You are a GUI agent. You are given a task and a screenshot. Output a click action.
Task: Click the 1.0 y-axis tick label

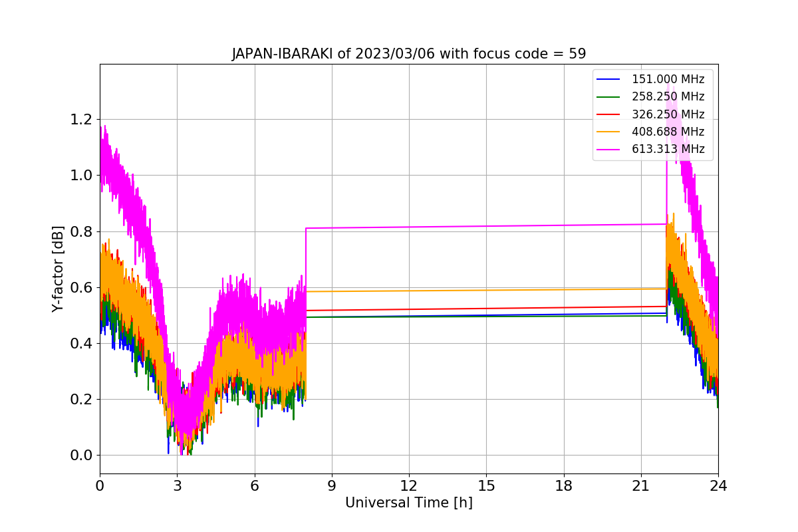(x=82, y=176)
